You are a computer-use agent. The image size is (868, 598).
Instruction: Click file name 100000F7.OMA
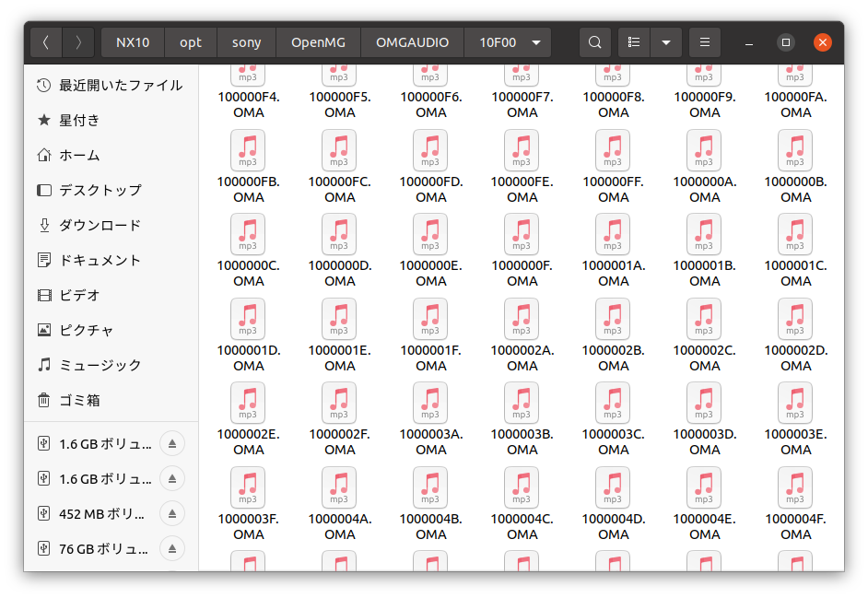pyautogui.click(x=522, y=105)
